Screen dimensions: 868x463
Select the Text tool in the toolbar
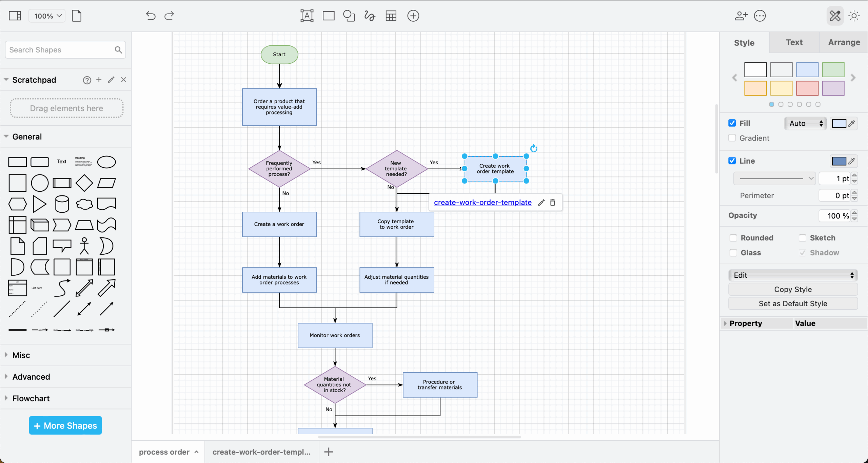(x=306, y=16)
